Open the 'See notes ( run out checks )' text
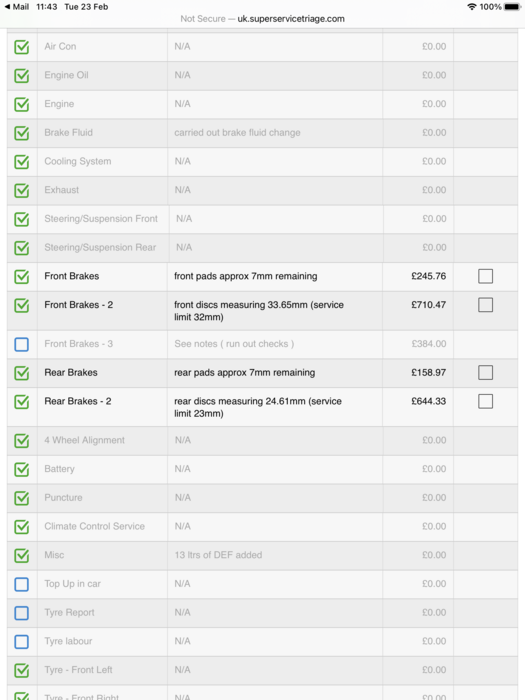Image resolution: width=525 pixels, height=700 pixels. (234, 344)
